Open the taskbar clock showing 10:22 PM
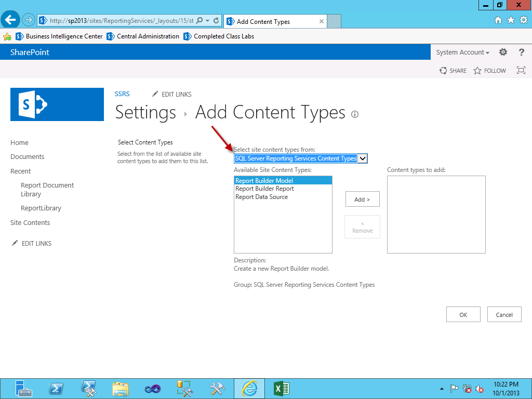The image size is (532, 399). (506, 389)
